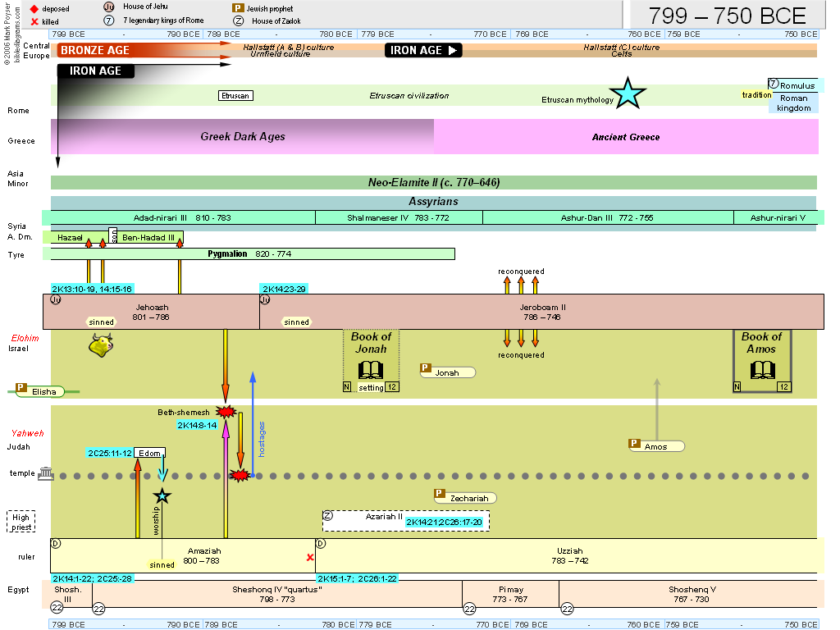This screenshot has height=630, width=840.
Task: Select the Zechariah prophet label
Action: pyautogui.click(x=465, y=497)
